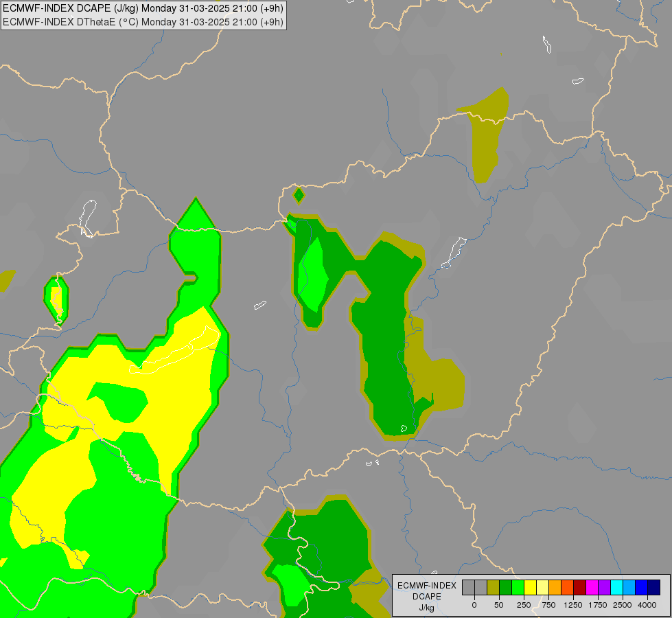672x618 pixels.
Task: Click the DThetaE (°C) title line
Action: click(x=143, y=22)
